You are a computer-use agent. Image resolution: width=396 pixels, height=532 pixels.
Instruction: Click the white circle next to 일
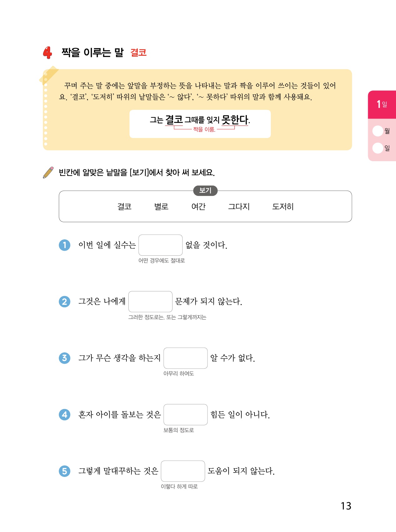(x=378, y=148)
